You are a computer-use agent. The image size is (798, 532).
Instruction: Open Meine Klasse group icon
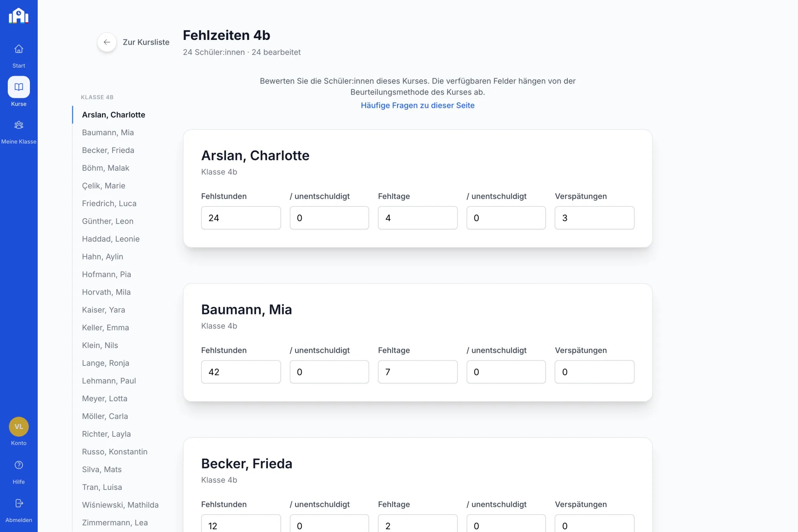click(19, 125)
